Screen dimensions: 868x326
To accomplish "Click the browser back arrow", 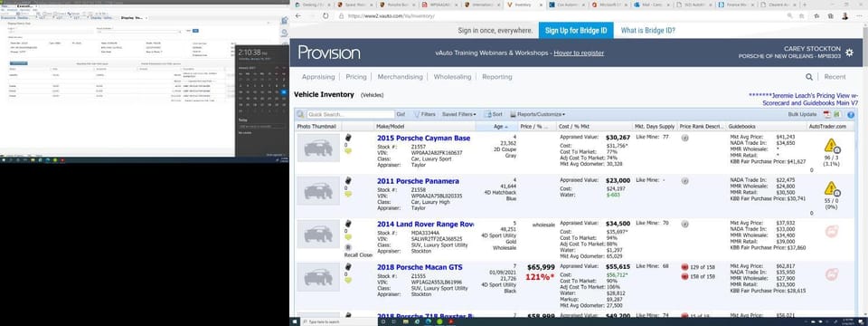I will coord(299,16).
